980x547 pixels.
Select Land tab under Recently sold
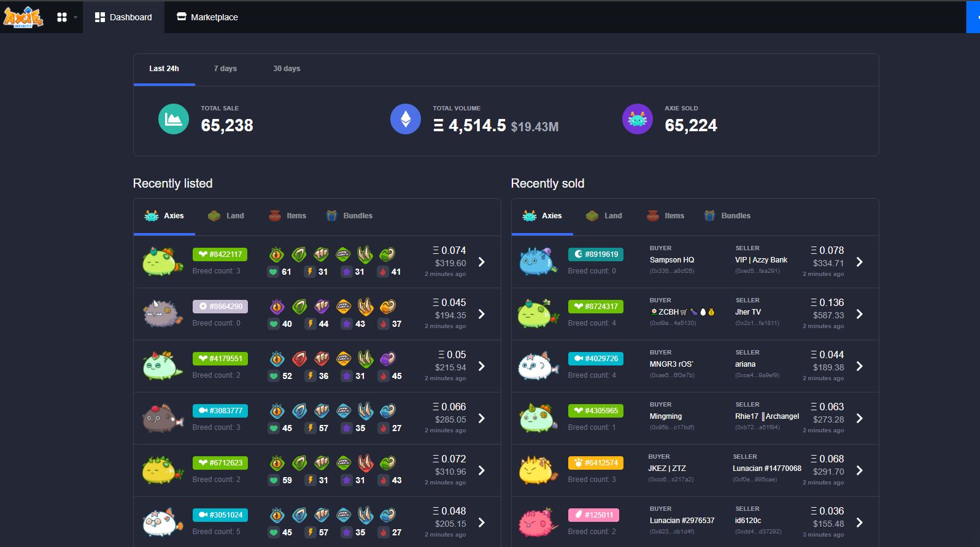coord(604,216)
